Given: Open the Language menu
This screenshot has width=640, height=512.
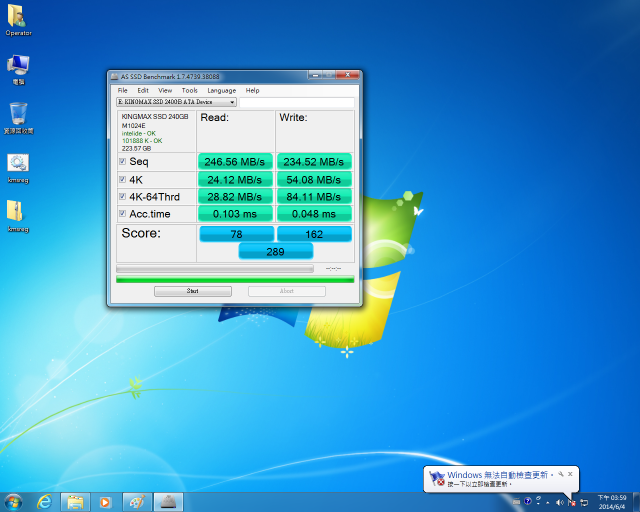Looking at the screenshot, I should pos(222,90).
